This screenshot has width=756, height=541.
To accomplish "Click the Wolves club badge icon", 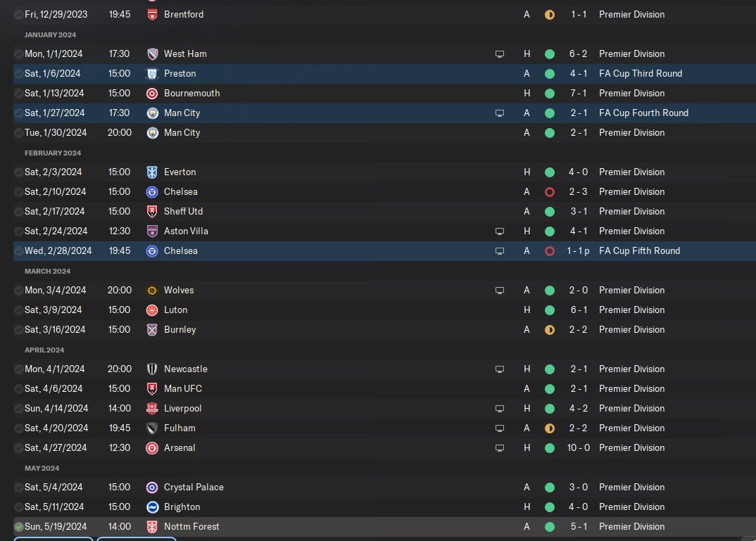I will [152, 291].
